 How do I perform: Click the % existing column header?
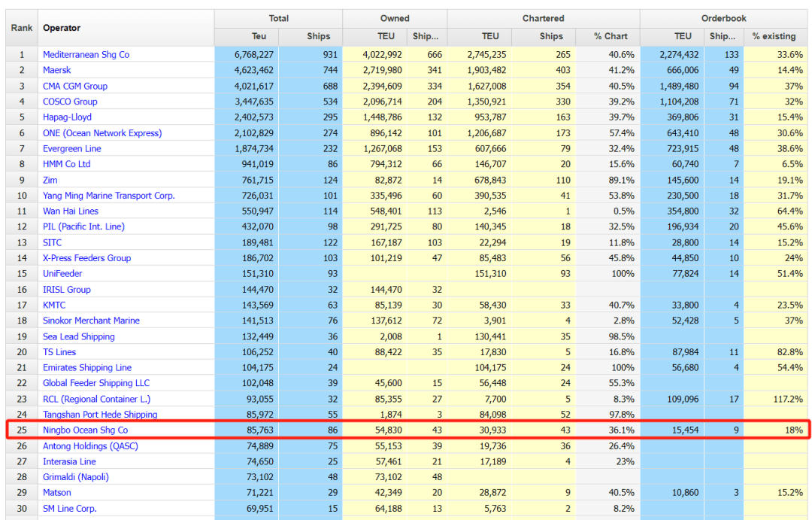(x=776, y=36)
